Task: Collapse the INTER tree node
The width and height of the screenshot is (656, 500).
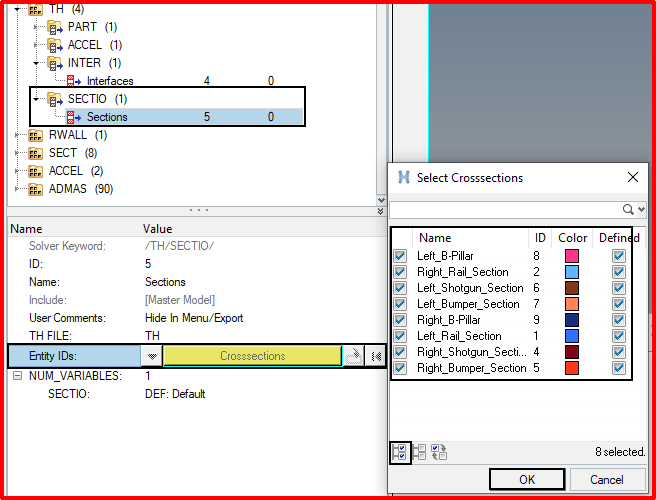Action: 37,63
